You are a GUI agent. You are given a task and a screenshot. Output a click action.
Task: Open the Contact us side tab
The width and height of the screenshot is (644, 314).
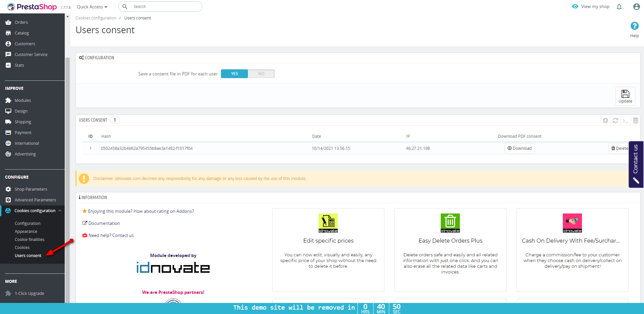pos(636,164)
